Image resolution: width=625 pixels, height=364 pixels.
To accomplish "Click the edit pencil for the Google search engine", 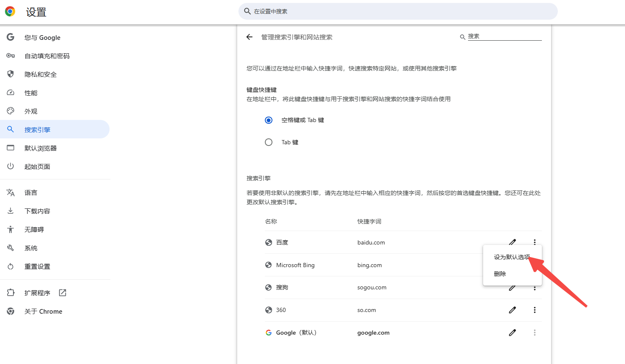I will [x=513, y=332].
